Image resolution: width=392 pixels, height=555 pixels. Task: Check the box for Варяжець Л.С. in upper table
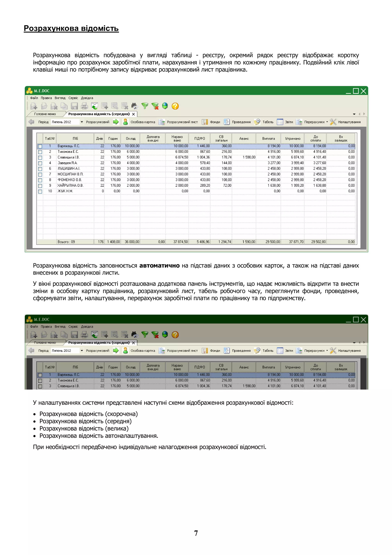coord(40,146)
